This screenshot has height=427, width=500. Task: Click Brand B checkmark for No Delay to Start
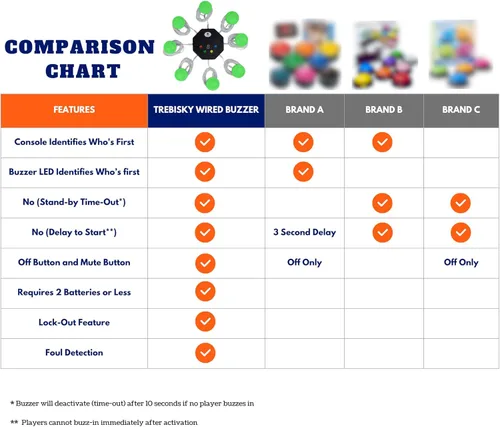[x=382, y=232]
